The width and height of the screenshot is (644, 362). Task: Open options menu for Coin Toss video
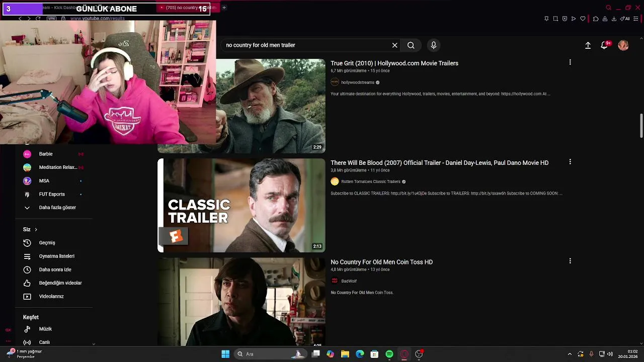click(x=570, y=261)
